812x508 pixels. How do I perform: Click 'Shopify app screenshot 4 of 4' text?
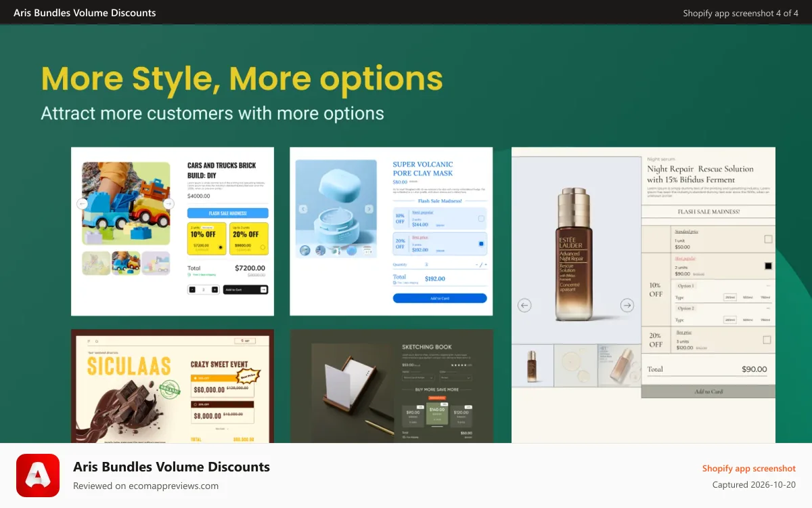(x=740, y=13)
